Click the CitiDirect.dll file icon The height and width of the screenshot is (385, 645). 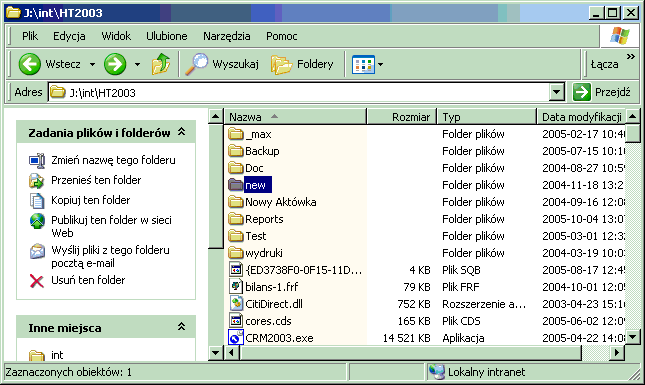[x=236, y=304]
